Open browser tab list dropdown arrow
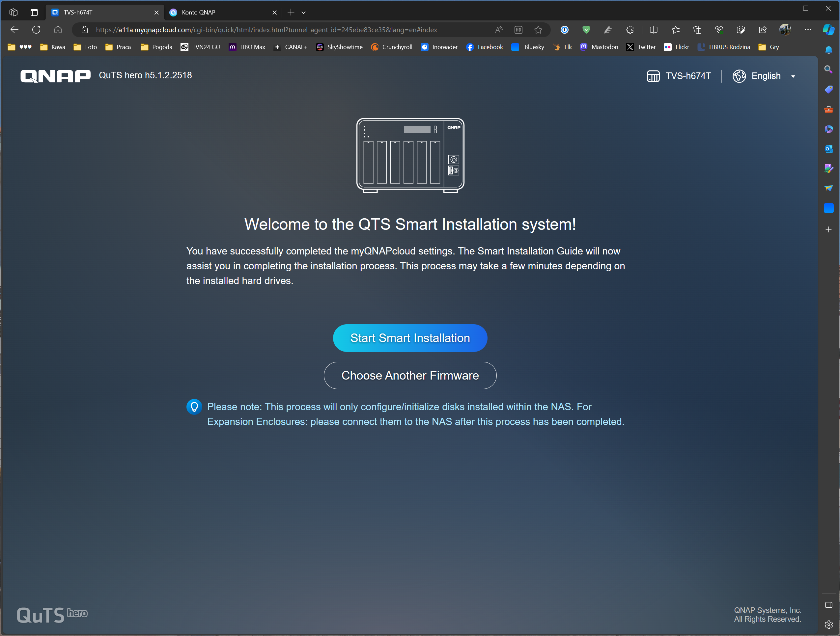Viewport: 840px width, 636px height. (x=303, y=13)
